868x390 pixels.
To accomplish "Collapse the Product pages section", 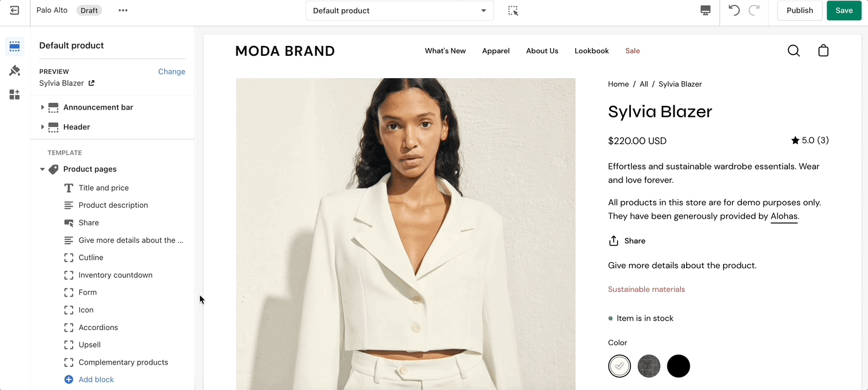I will click(x=42, y=170).
